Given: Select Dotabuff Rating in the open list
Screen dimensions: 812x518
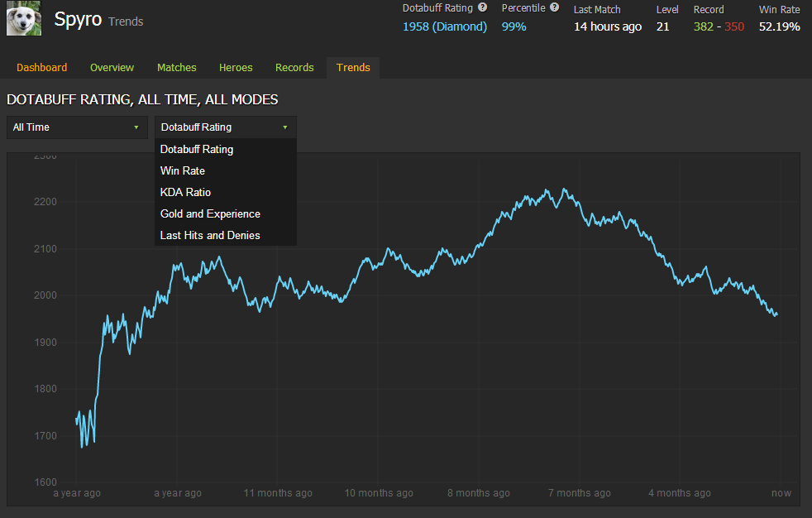Looking at the screenshot, I should 197,150.
